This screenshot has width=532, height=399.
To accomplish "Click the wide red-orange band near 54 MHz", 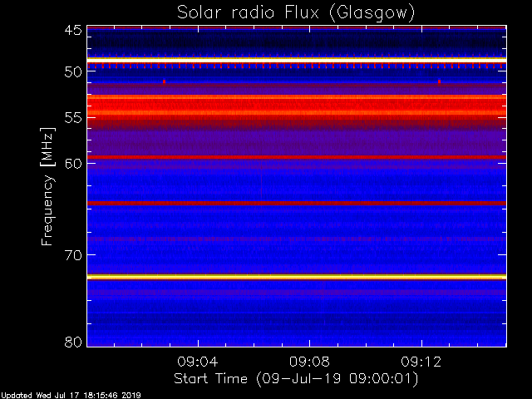I will 297,106.
